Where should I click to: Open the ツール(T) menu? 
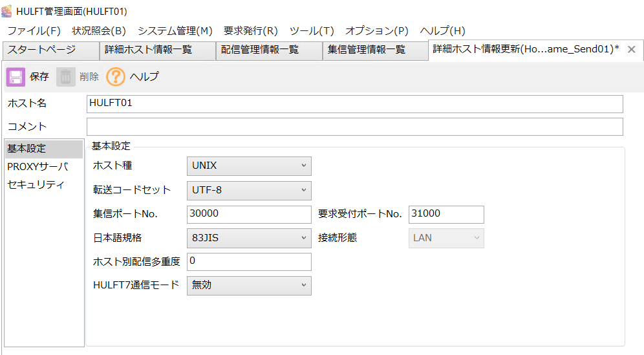(x=312, y=31)
